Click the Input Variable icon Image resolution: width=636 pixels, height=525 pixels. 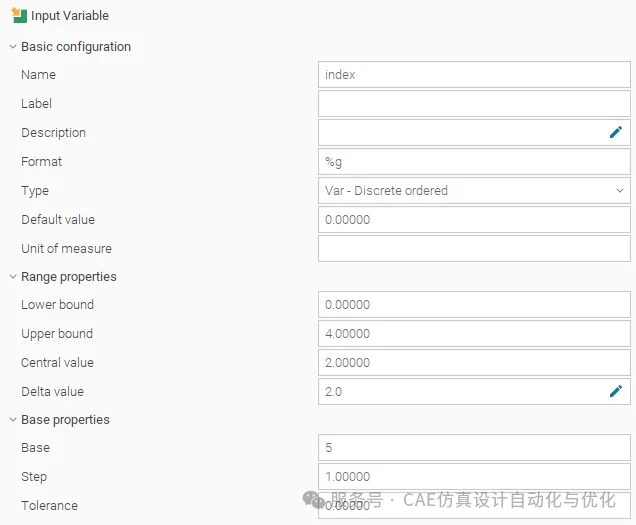[19, 15]
